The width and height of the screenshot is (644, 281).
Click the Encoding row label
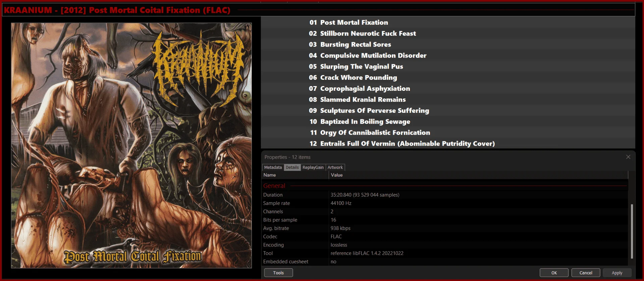point(273,245)
